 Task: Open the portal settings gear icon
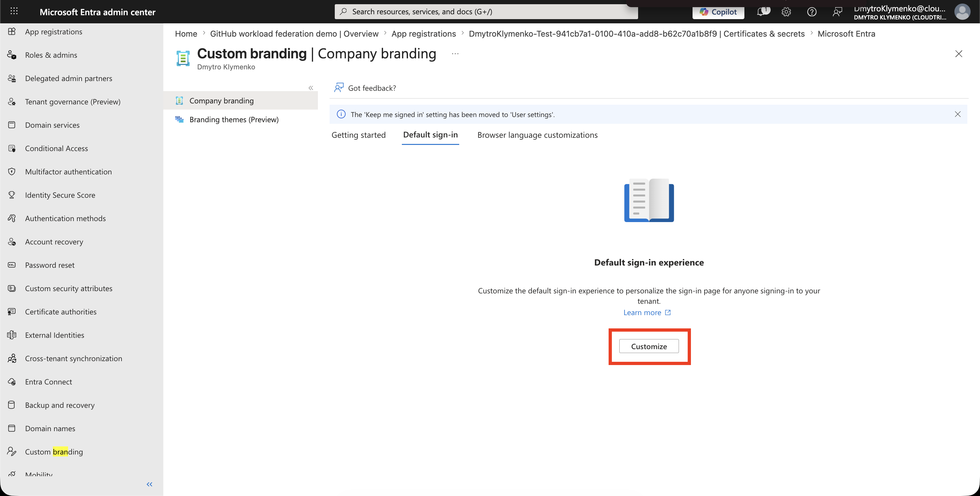tap(786, 12)
